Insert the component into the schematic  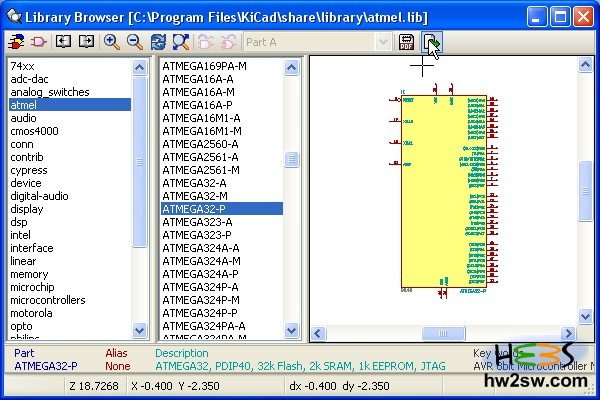[430, 42]
